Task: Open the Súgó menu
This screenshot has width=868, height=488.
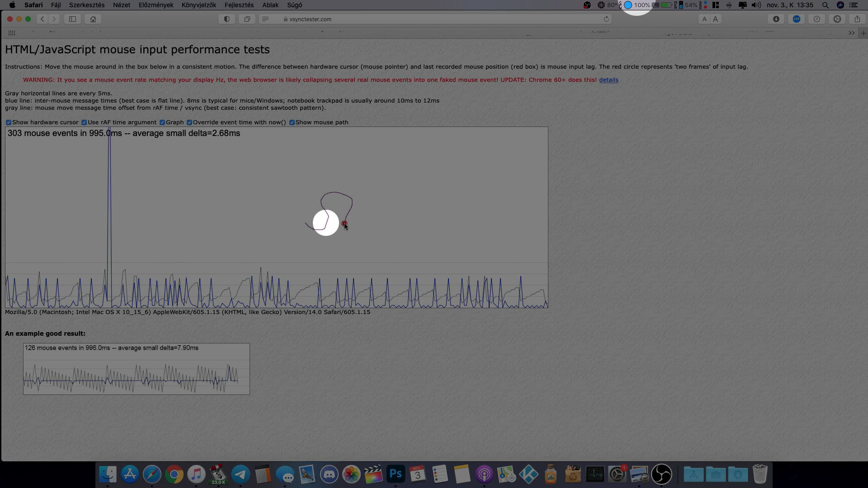Action: (x=295, y=5)
